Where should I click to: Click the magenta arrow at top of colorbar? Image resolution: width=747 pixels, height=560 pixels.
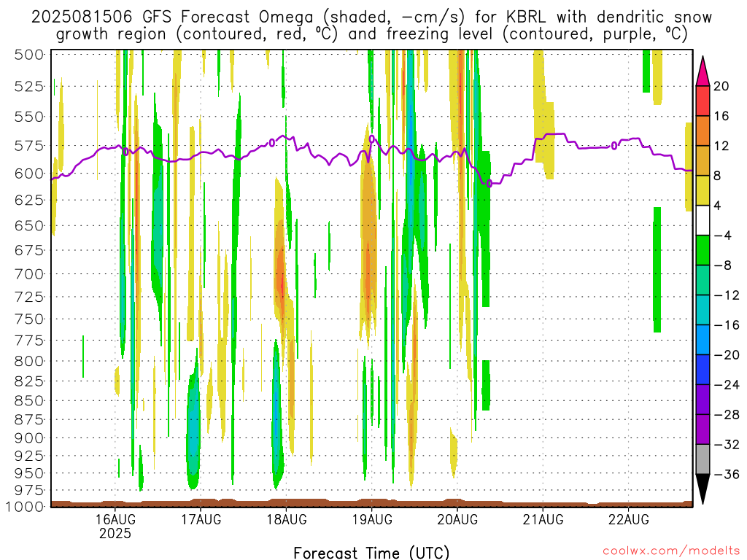[703, 71]
